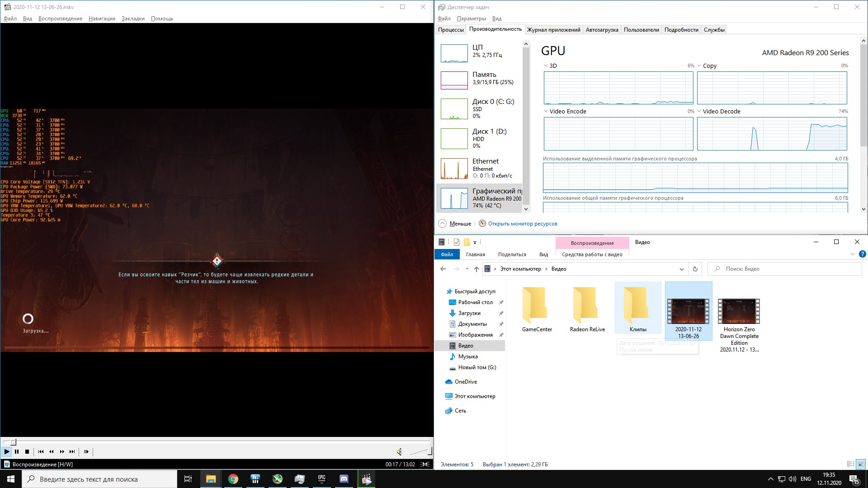Open Загрузки in the Quick access pane

coord(469,313)
